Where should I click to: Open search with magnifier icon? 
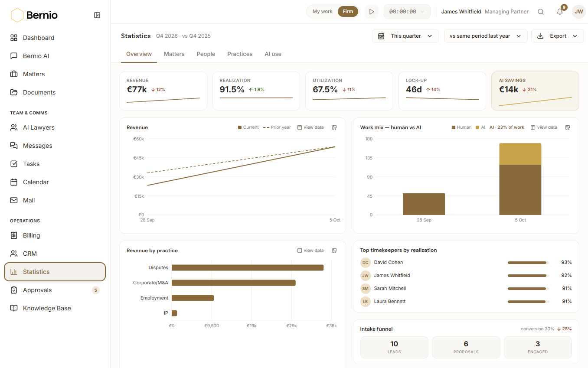(x=541, y=12)
